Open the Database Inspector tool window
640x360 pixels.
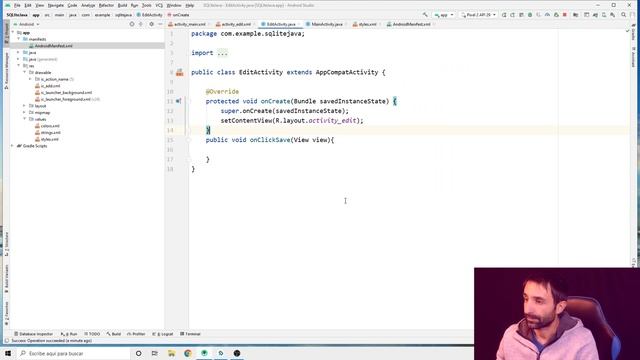33,334
